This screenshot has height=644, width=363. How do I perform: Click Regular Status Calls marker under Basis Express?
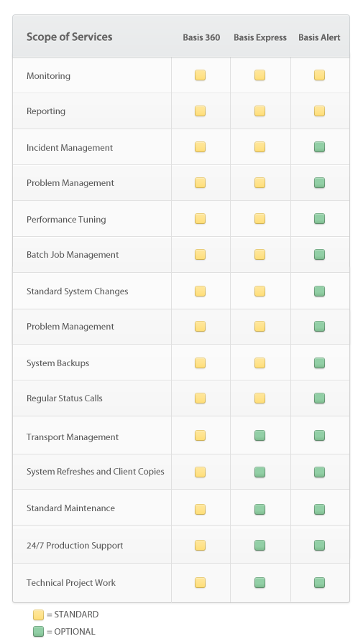pos(259,398)
